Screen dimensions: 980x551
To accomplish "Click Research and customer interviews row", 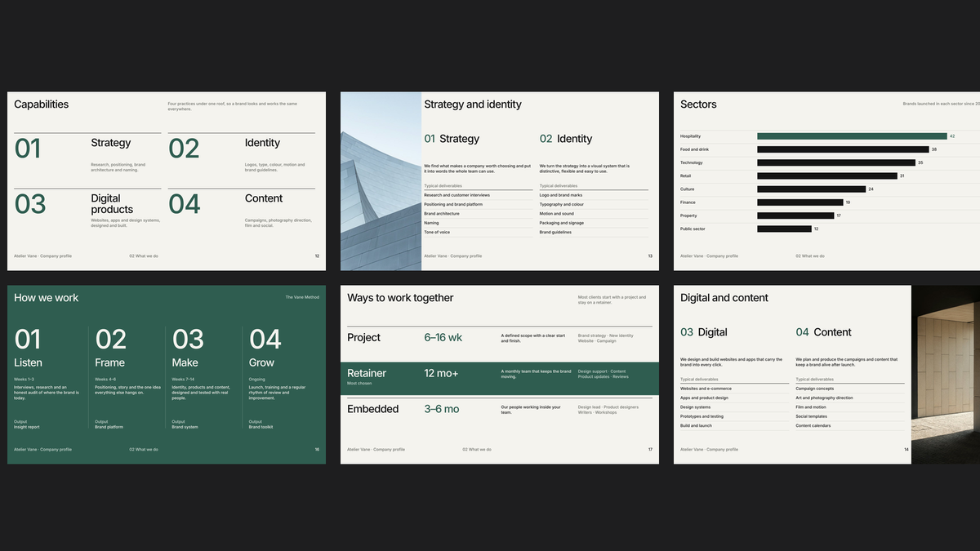I will [479, 195].
